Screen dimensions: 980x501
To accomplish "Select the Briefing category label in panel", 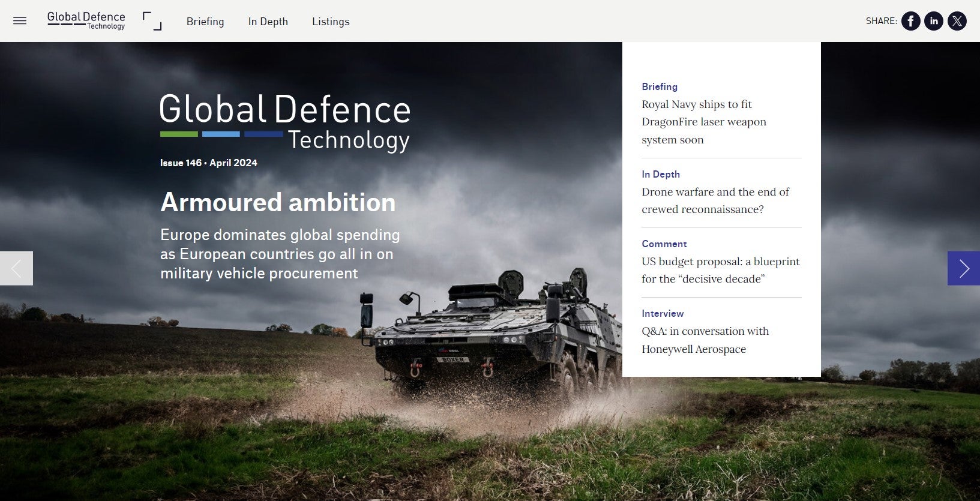I will 659,86.
